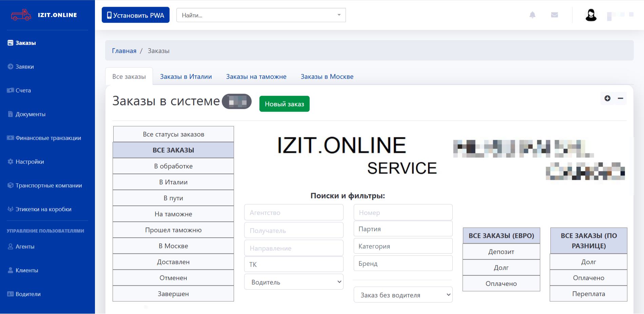The height and width of the screenshot is (314, 644).
Task: Filter orders by В обработке status
Action: 173,166
